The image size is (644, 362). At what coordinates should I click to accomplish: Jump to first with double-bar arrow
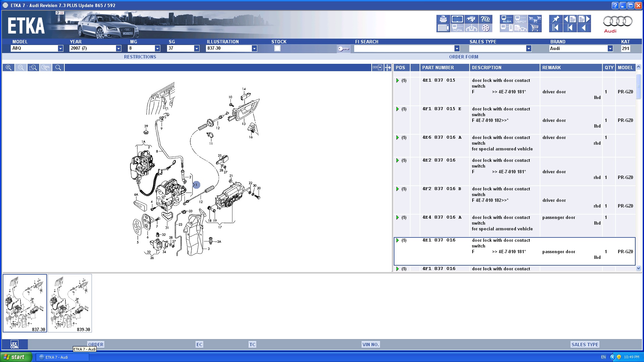(556, 28)
